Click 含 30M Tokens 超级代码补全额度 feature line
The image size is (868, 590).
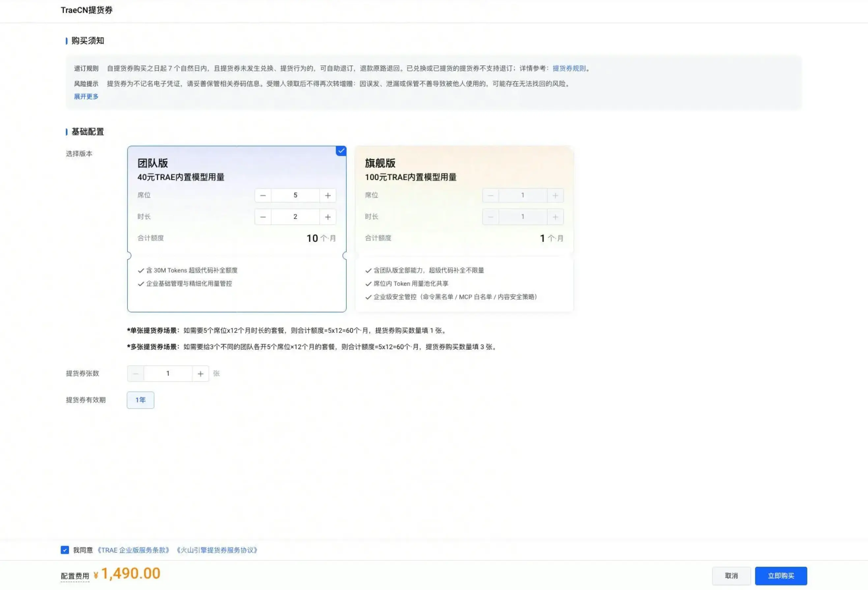(x=188, y=270)
